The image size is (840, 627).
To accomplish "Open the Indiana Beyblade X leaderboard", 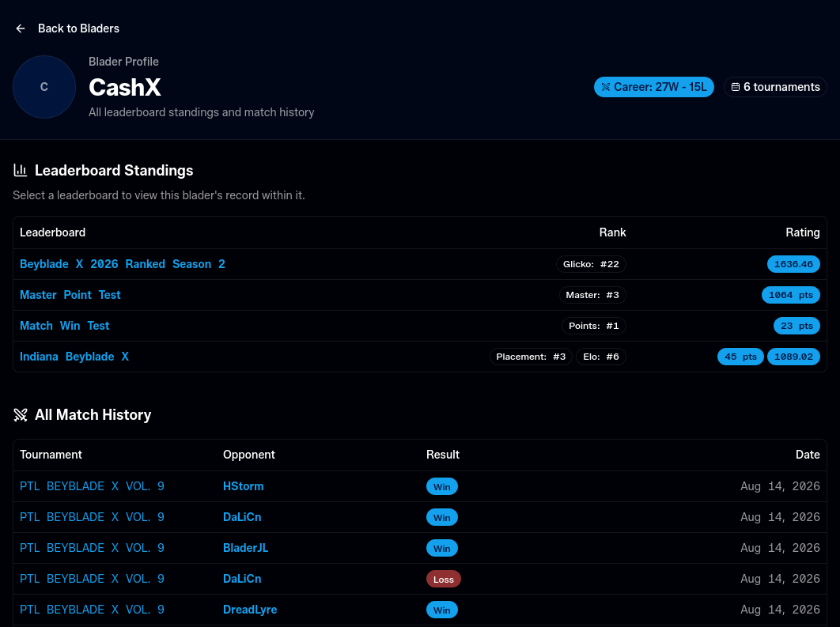I will tap(74, 357).
